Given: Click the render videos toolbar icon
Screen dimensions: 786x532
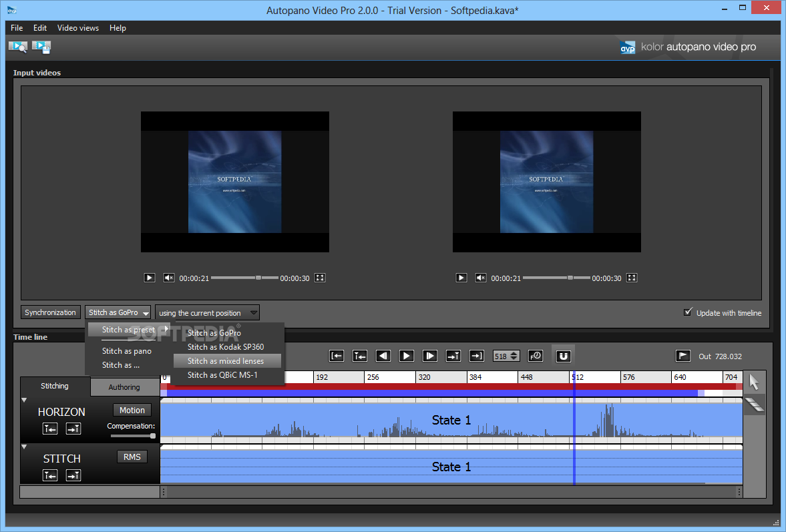Looking at the screenshot, I should click(41, 47).
